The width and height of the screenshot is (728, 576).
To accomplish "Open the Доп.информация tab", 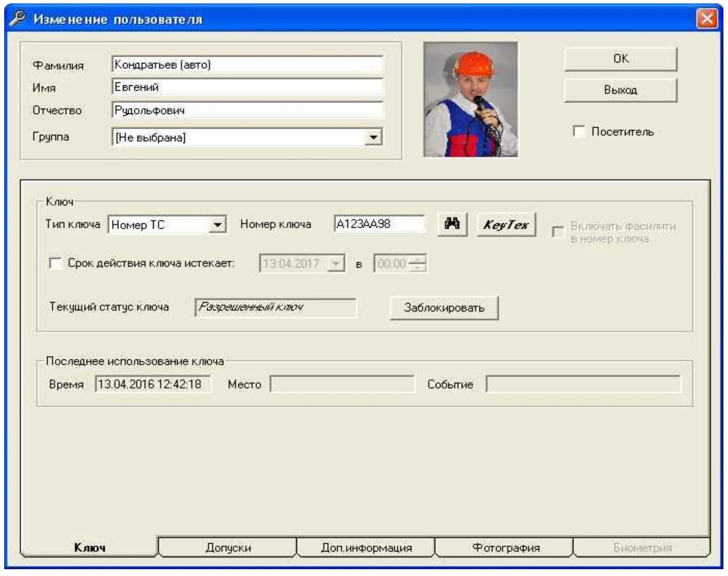I will coord(366,547).
